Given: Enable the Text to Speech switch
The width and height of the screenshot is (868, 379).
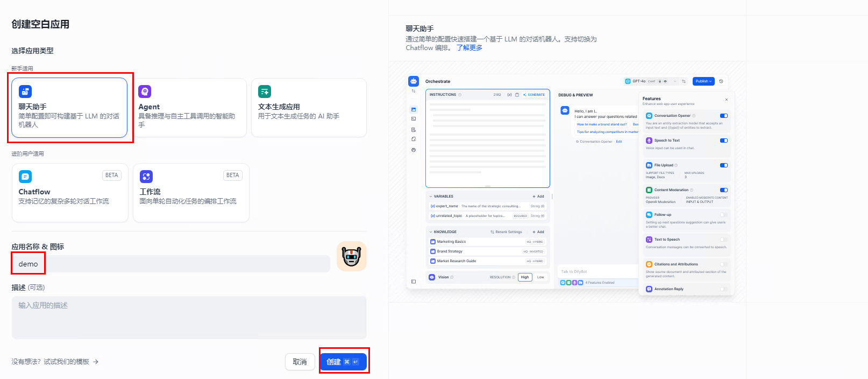Looking at the screenshot, I should pos(724,240).
